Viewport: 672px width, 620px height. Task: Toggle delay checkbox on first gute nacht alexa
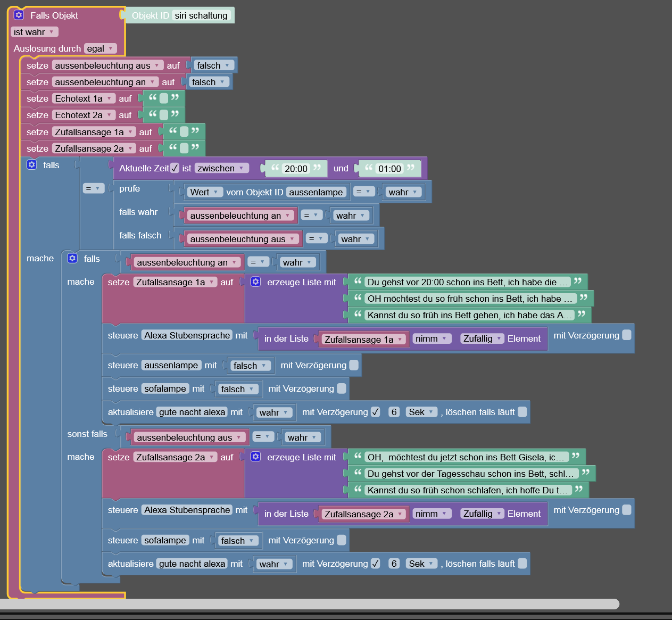coord(376,412)
